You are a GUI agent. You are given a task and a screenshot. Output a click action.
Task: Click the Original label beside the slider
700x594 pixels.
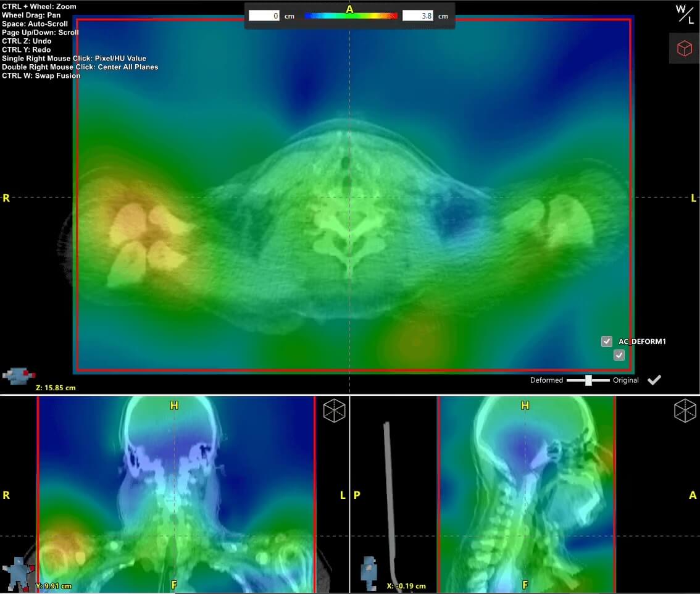coord(625,380)
